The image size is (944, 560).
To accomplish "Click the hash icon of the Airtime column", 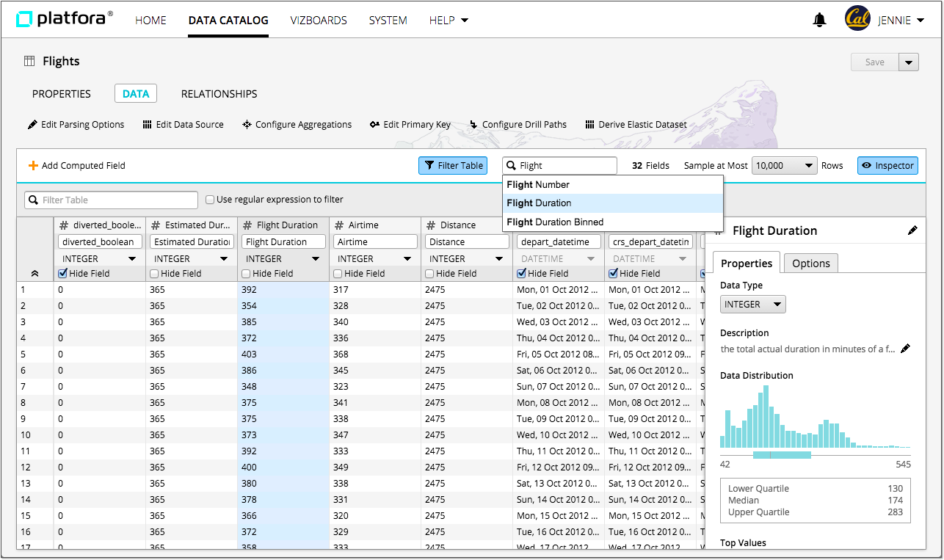I will pos(339,225).
